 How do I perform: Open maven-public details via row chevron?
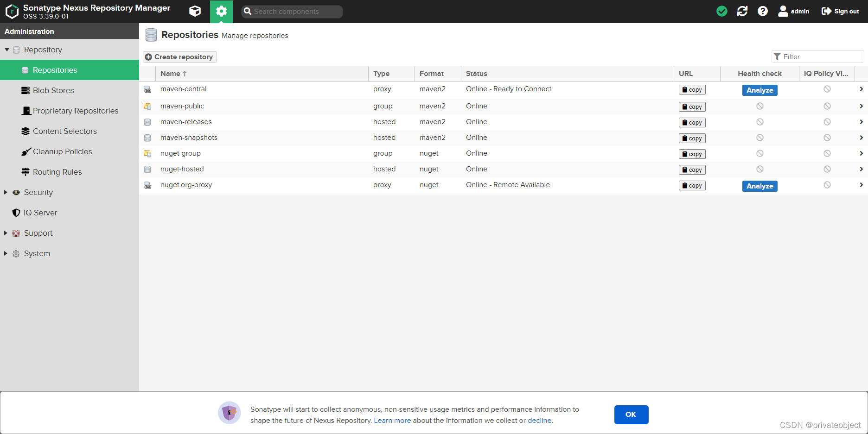pyautogui.click(x=861, y=106)
